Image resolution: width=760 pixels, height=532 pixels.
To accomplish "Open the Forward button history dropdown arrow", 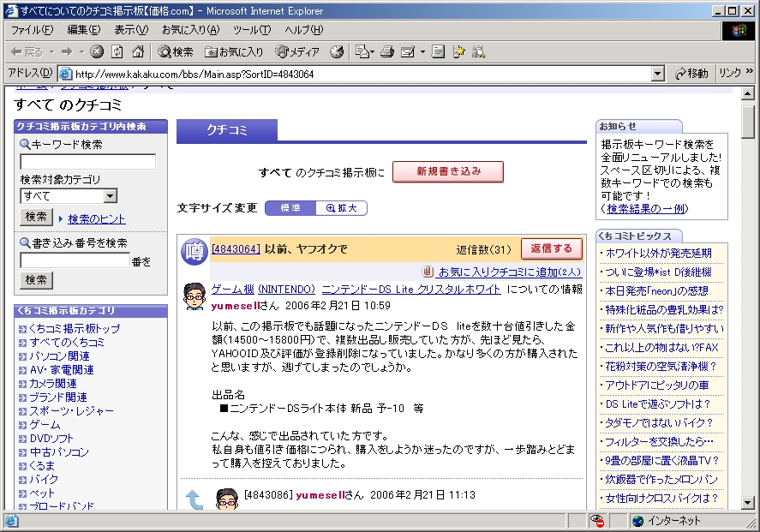I will [81, 52].
